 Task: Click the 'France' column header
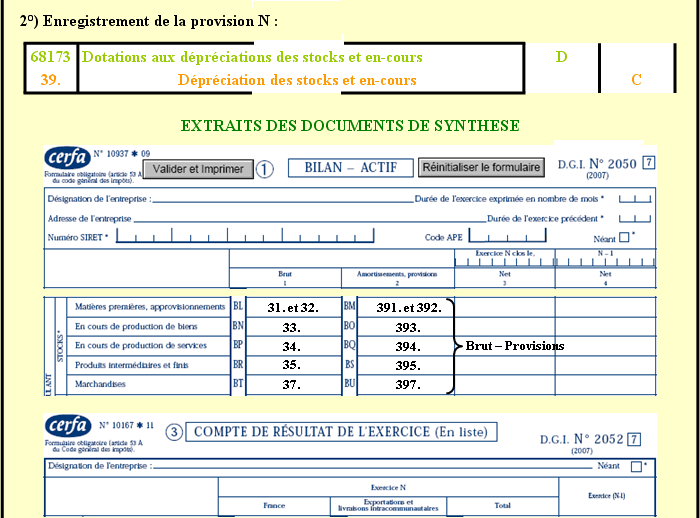[x=274, y=505]
